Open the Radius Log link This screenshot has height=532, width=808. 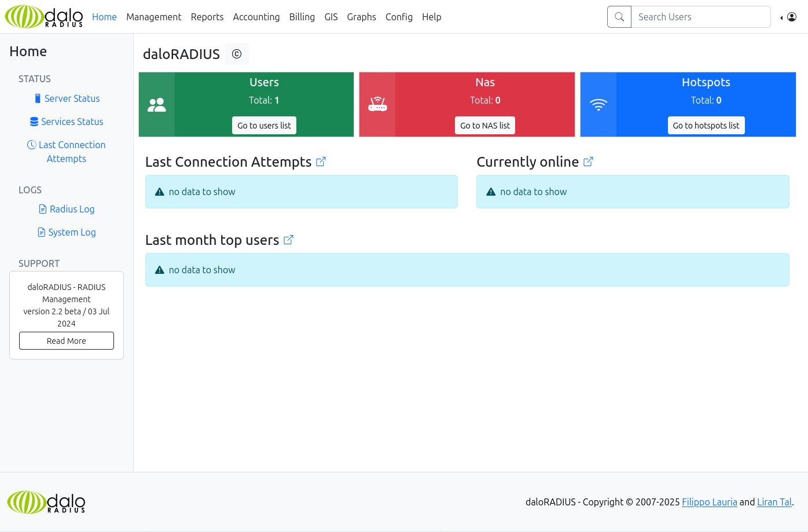72,209
